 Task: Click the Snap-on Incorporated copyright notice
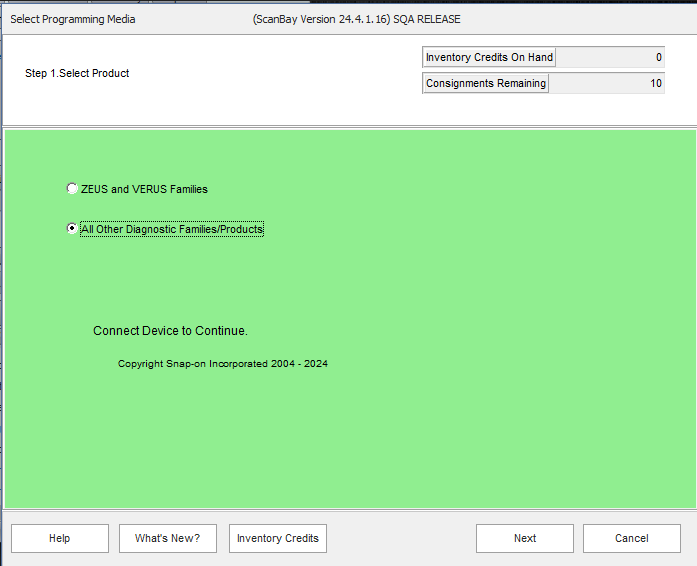click(x=222, y=364)
